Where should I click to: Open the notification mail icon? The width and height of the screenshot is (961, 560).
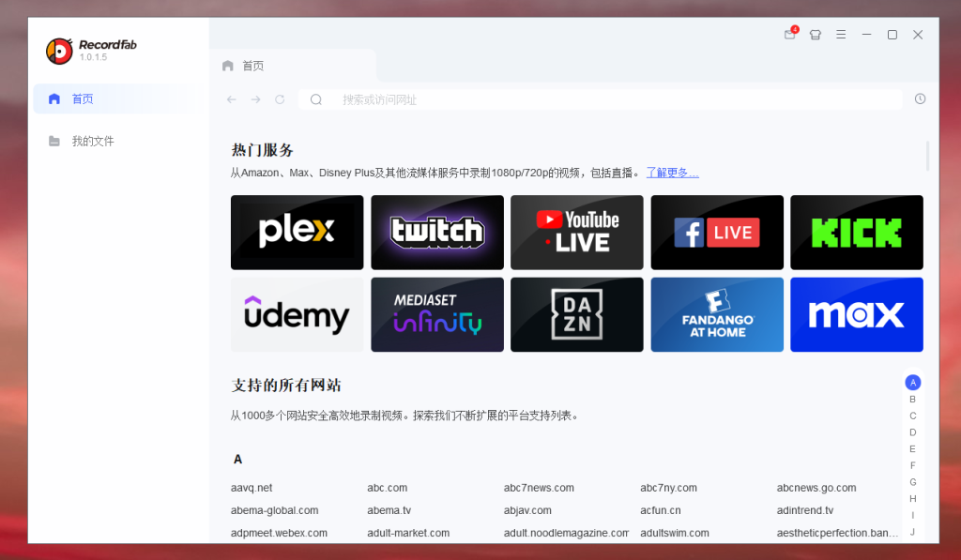click(x=790, y=35)
